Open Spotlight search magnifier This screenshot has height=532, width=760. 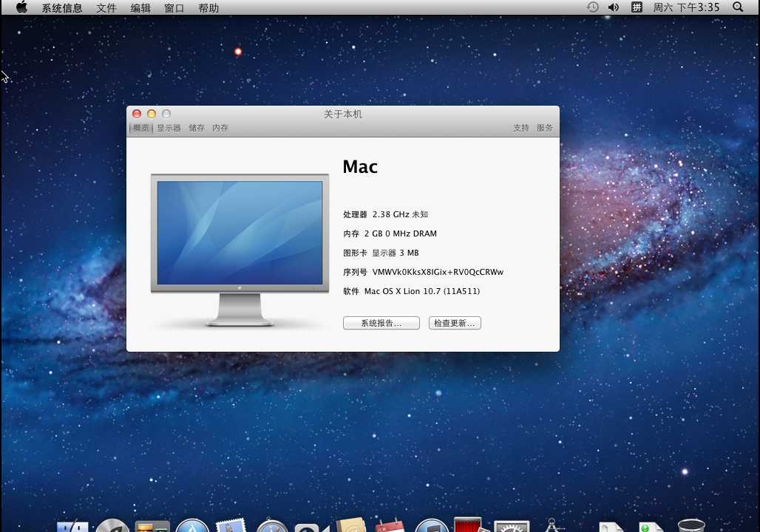738,7
